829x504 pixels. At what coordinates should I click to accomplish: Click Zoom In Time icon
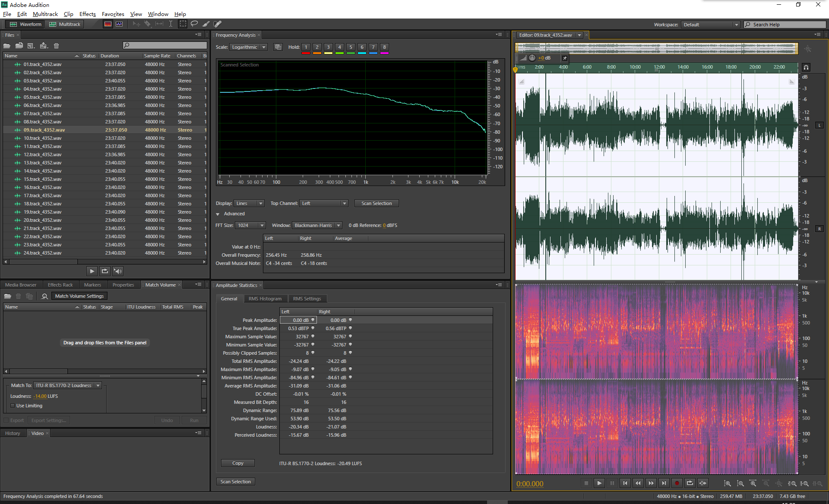pos(753,484)
